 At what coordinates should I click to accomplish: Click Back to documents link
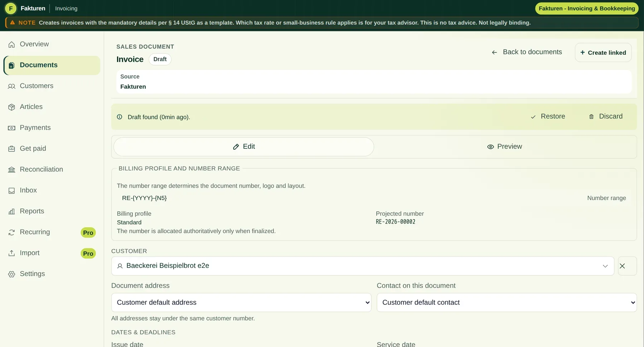527,52
